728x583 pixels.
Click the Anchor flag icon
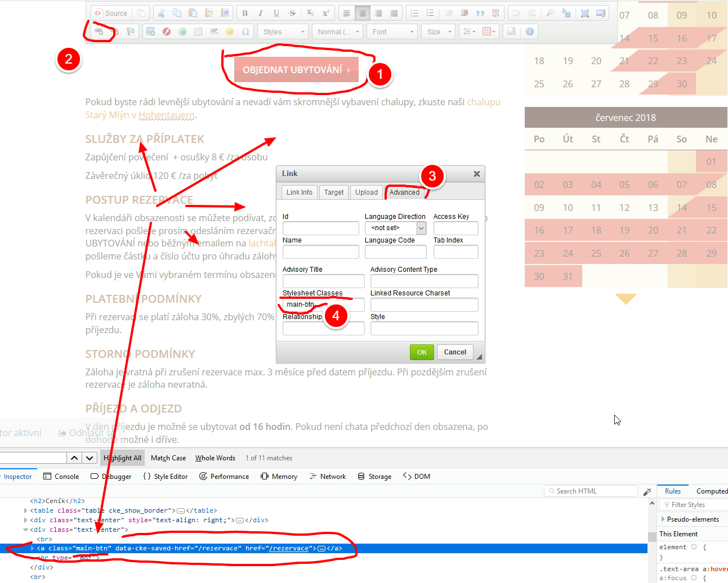click(x=131, y=32)
